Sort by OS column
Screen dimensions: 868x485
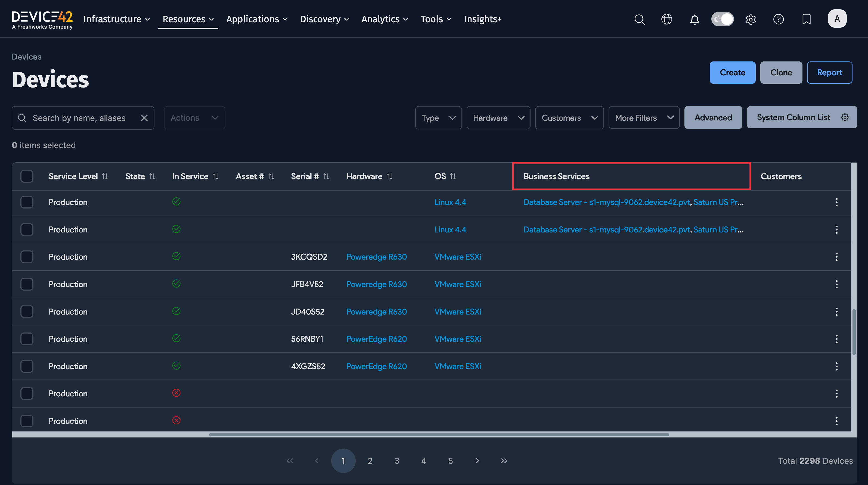[x=453, y=176]
